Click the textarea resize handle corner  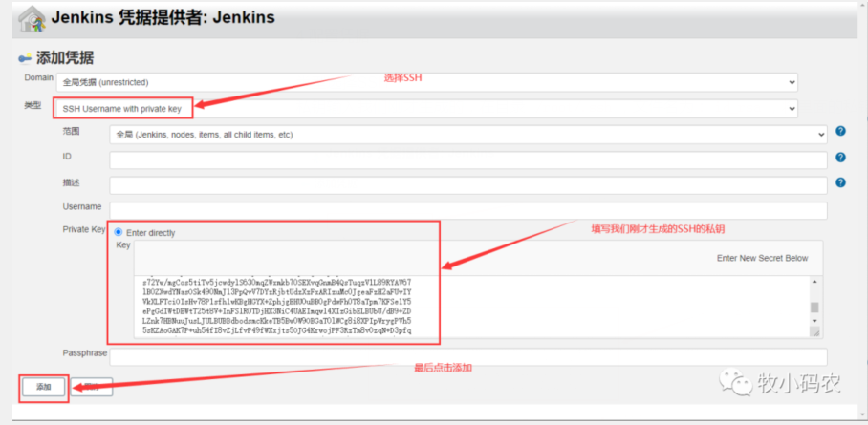point(814,331)
